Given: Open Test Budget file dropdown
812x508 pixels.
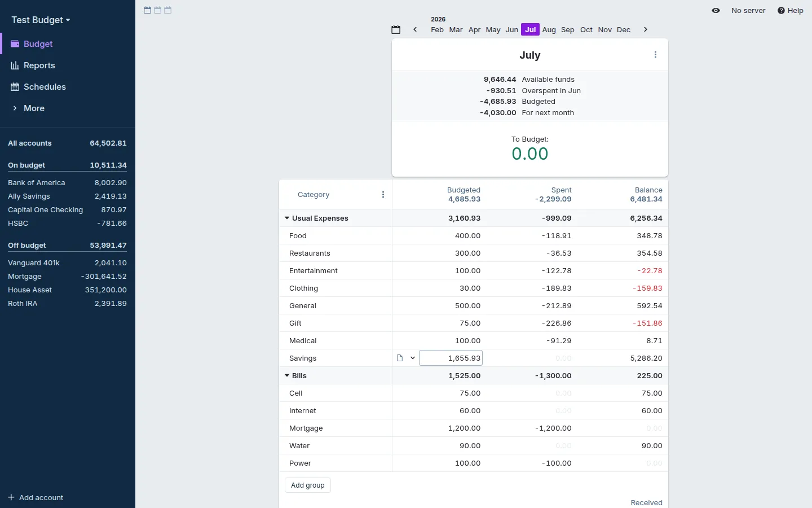Looking at the screenshot, I should 41,20.
